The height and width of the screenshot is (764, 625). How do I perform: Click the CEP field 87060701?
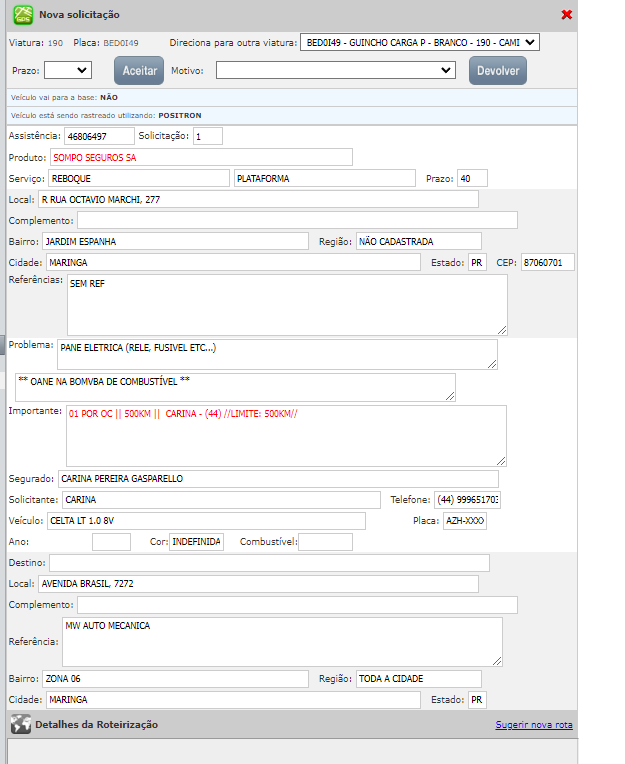tap(547, 262)
